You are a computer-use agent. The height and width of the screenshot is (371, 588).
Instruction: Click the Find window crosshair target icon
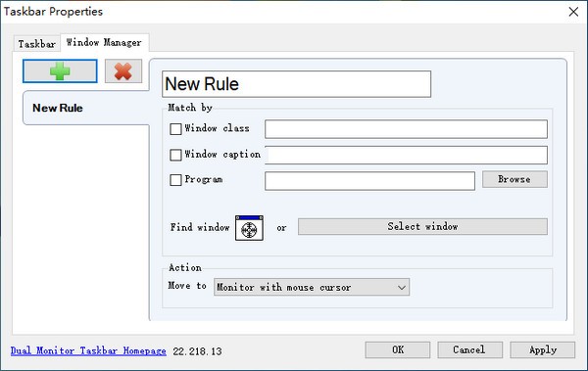pyautogui.click(x=249, y=228)
